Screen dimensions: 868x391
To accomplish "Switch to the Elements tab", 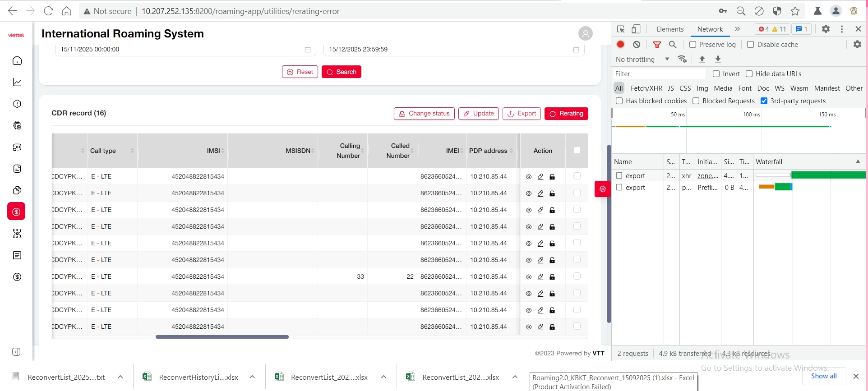I will coord(670,29).
